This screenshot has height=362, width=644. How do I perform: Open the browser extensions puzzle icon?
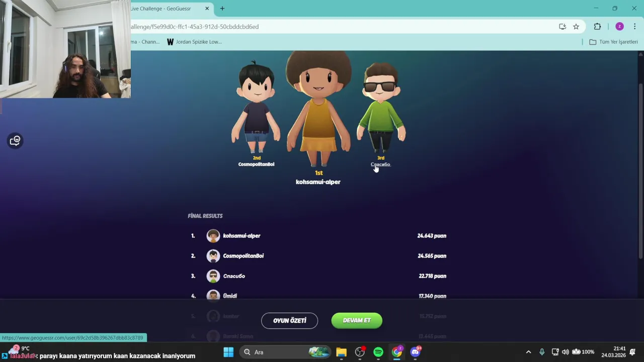(x=597, y=27)
